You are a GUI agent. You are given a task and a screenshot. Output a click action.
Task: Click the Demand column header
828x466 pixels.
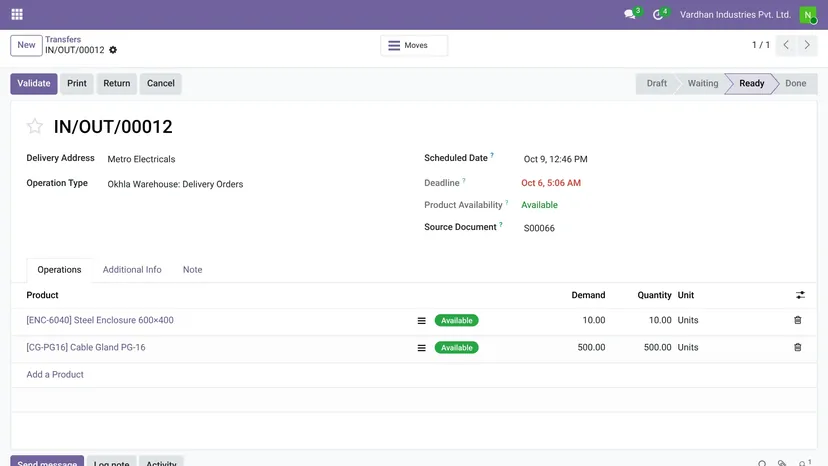(x=588, y=295)
